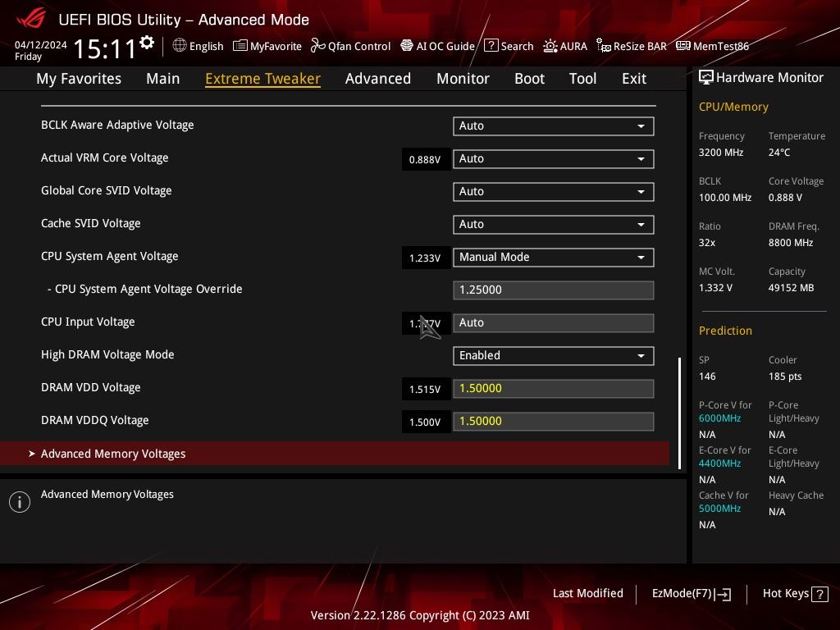Click the 1.332 V MC Volt value
This screenshot has width=840, height=630.
(x=715, y=288)
